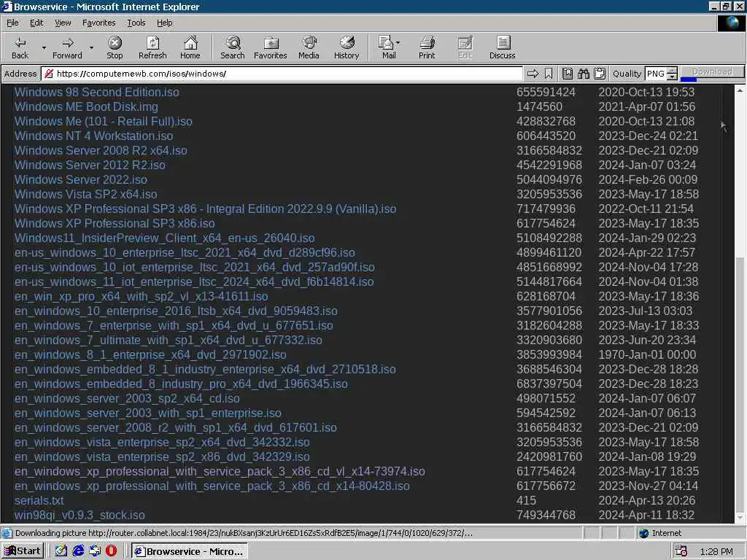
Task: Print the current page
Action: [x=427, y=47]
